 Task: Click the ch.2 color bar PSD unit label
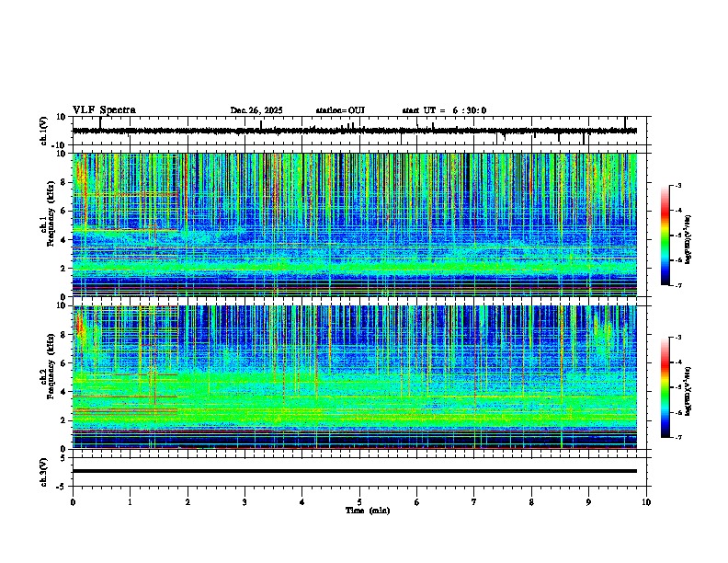688,391
